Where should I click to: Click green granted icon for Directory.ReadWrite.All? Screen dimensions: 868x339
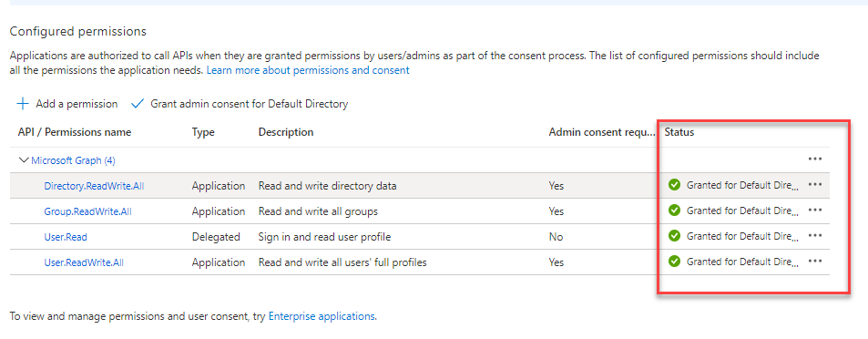[674, 185]
